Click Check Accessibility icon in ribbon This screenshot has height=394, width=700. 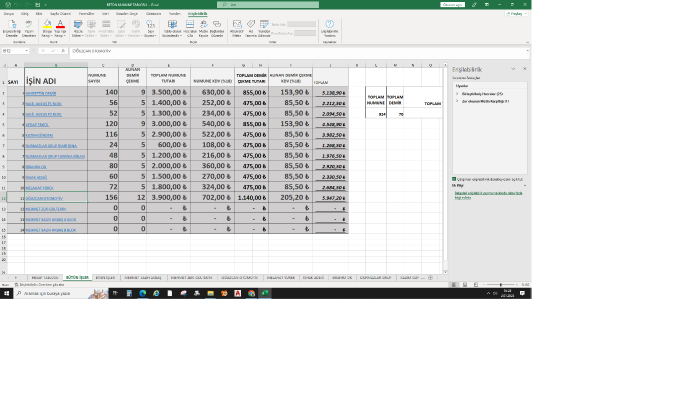[12, 25]
